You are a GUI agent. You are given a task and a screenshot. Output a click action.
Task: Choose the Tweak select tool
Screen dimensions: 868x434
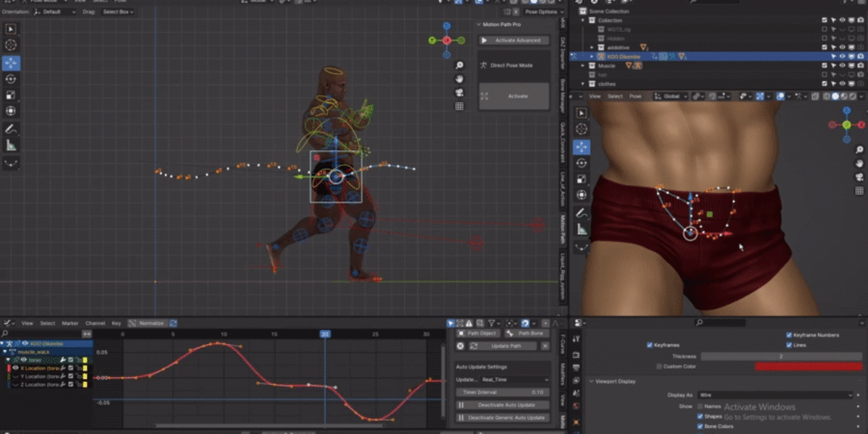click(x=9, y=29)
